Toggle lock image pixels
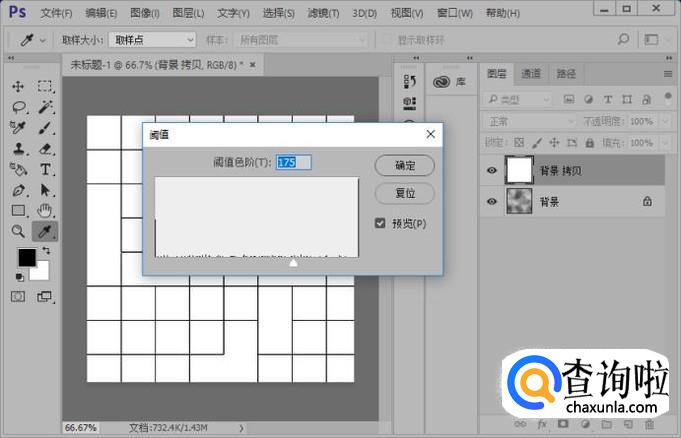The width and height of the screenshot is (681, 438). [537, 143]
